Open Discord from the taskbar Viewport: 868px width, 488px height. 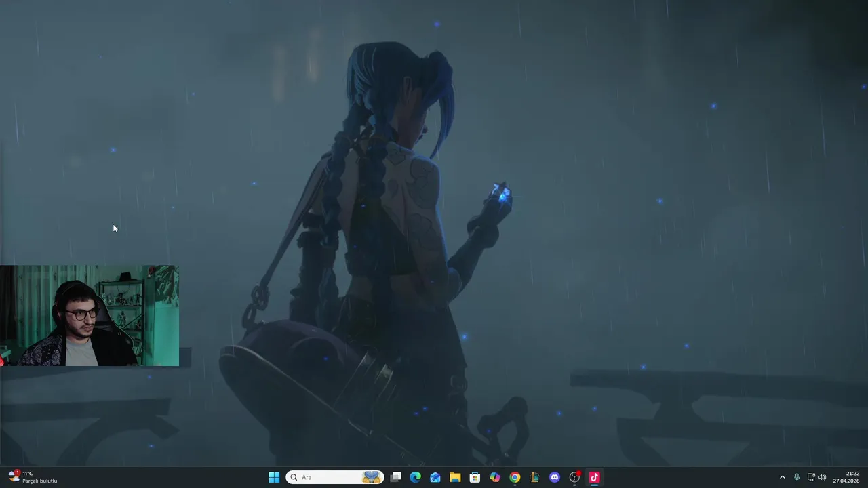tap(555, 477)
